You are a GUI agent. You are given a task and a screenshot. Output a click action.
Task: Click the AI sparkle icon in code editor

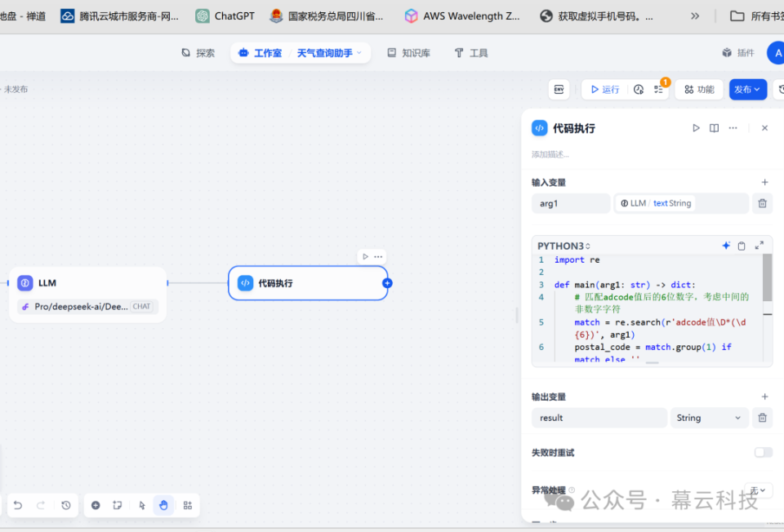click(x=726, y=246)
